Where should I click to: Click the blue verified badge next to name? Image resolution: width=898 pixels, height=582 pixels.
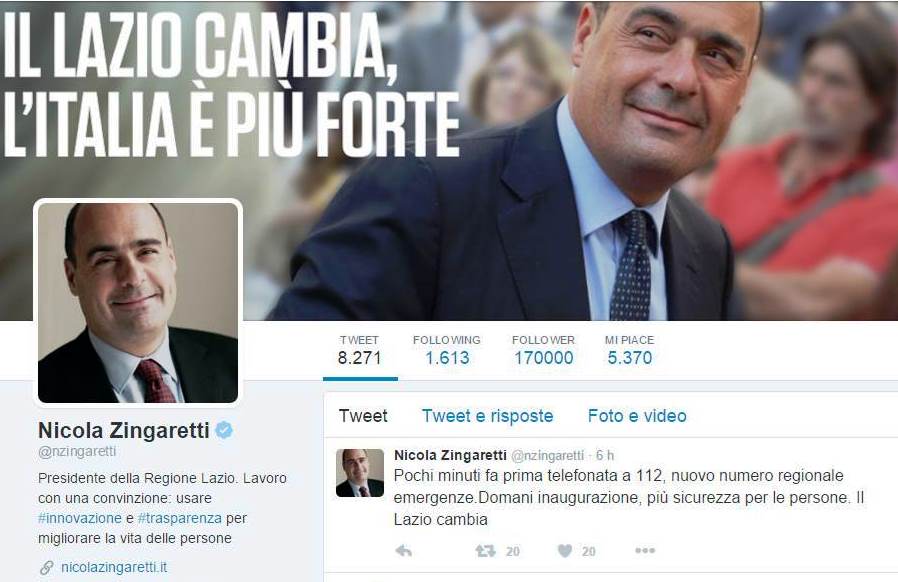[x=224, y=430]
